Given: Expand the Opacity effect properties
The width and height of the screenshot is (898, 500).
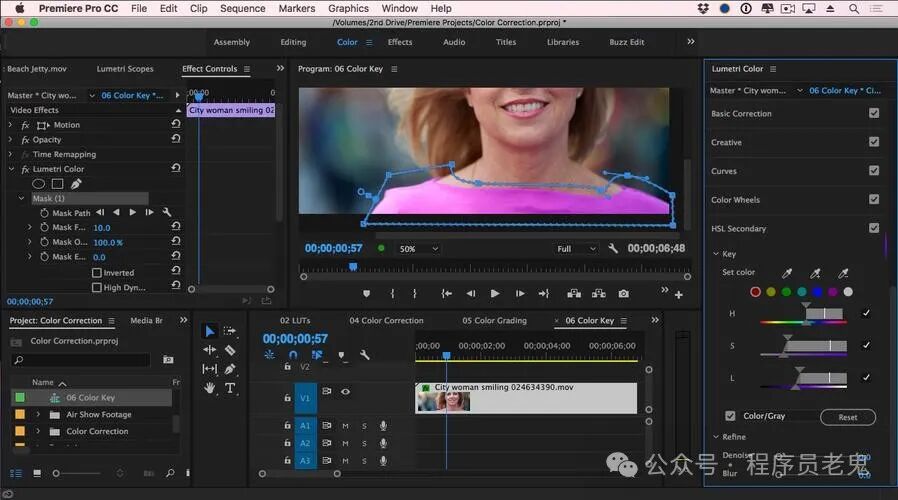Looking at the screenshot, I should [x=10, y=139].
